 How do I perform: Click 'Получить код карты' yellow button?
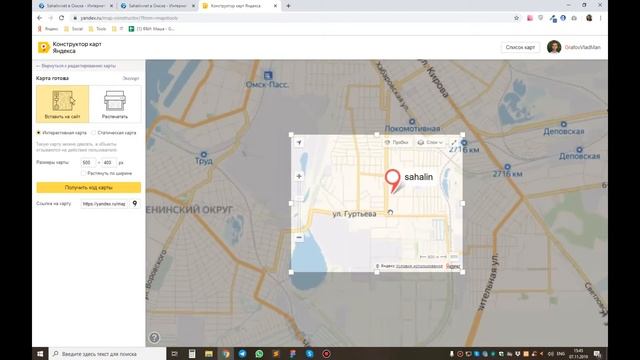coord(89,187)
